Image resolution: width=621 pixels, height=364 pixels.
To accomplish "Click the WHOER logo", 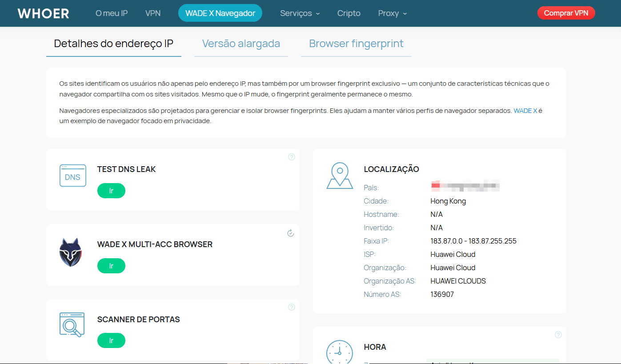I will 44,13.
